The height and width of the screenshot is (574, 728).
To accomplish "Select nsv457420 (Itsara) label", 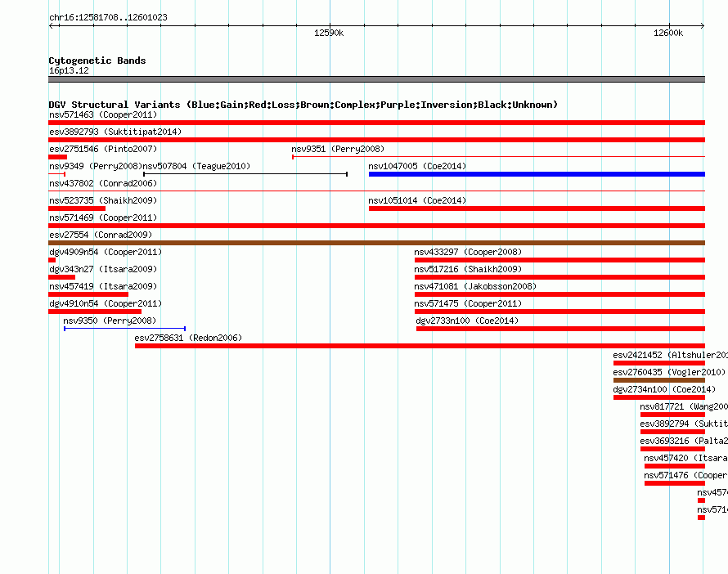I will (x=685, y=458).
